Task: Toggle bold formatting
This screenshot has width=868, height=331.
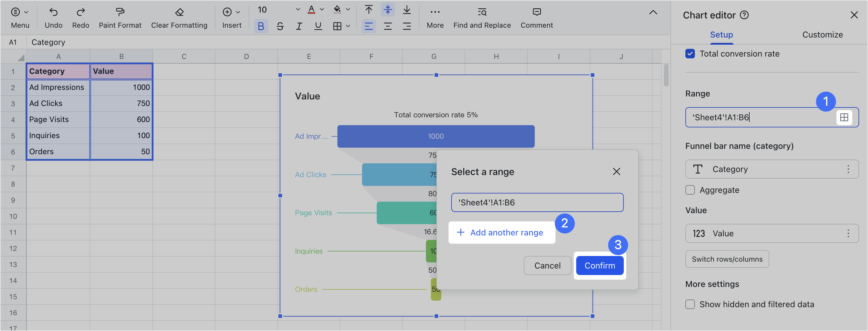Action: coord(261,26)
